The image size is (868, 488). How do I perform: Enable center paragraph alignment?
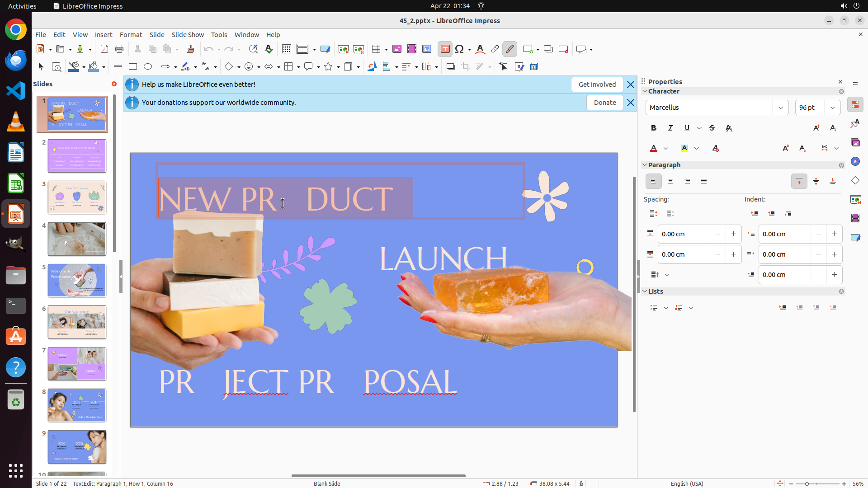(670, 181)
